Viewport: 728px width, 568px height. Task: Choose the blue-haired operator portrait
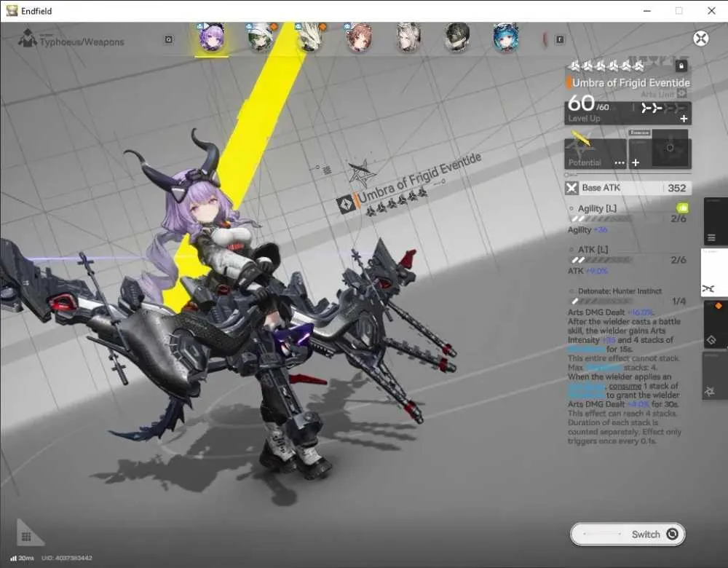point(506,37)
